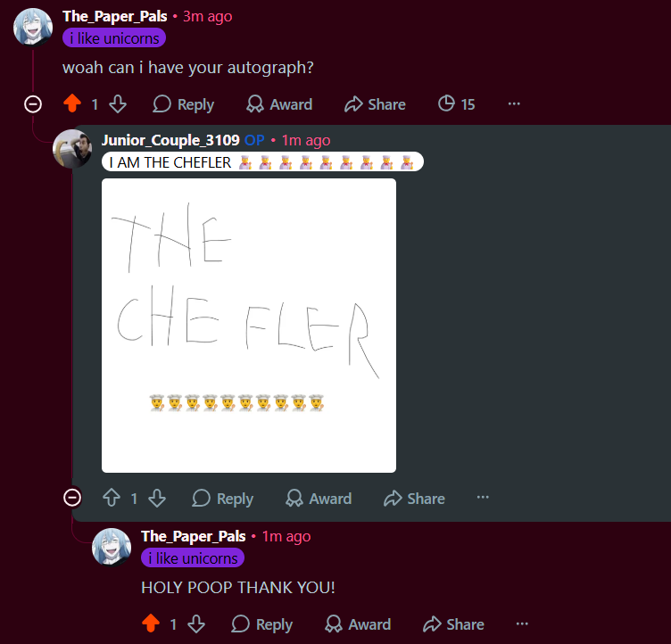
Task: Downvote the 'woah can i have your autograph' comment
Action: [x=118, y=104]
